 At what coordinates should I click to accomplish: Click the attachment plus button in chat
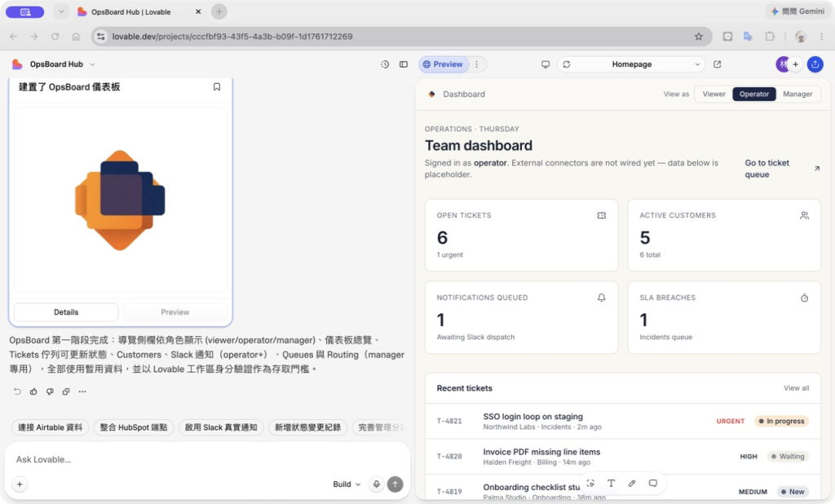[20, 484]
